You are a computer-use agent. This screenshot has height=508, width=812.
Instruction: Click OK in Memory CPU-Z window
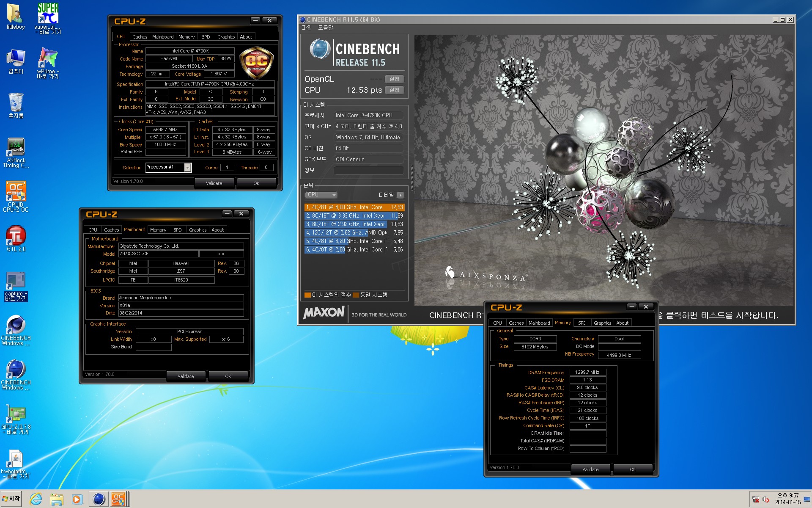tap(633, 469)
